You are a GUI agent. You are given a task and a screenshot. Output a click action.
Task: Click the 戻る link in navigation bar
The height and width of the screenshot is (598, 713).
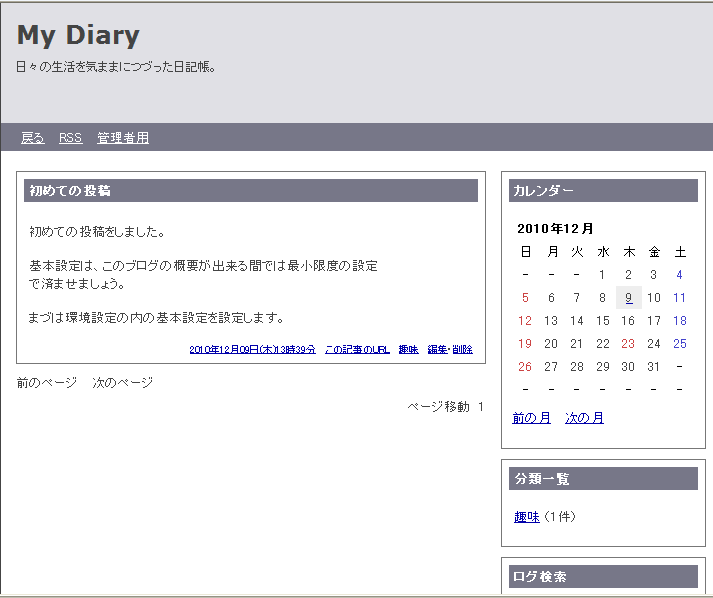tap(32, 138)
